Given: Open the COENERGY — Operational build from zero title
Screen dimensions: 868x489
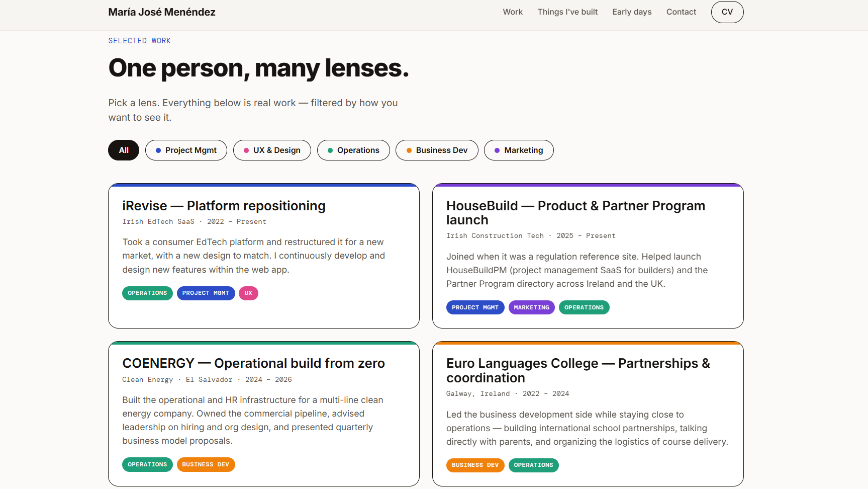Looking at the screenshot, I should (253, 363).
